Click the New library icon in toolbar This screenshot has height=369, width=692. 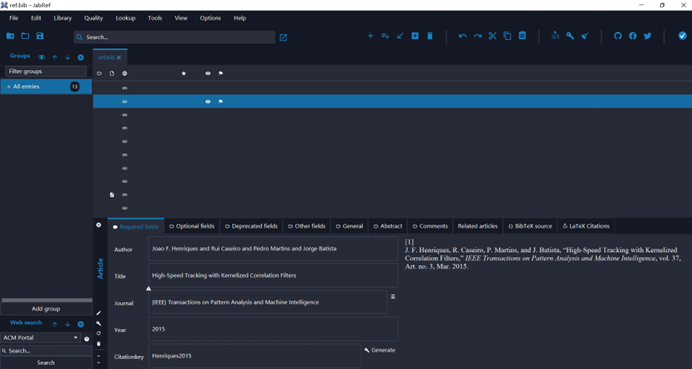[x=10, y=36]
